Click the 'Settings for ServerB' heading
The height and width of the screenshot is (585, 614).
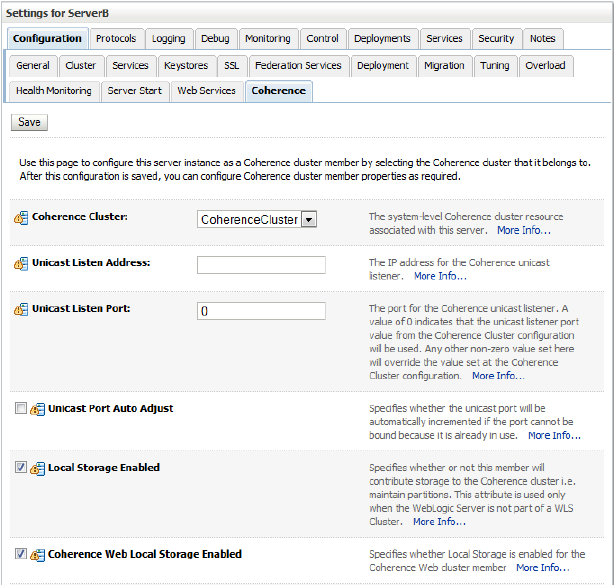coord(58,13)
